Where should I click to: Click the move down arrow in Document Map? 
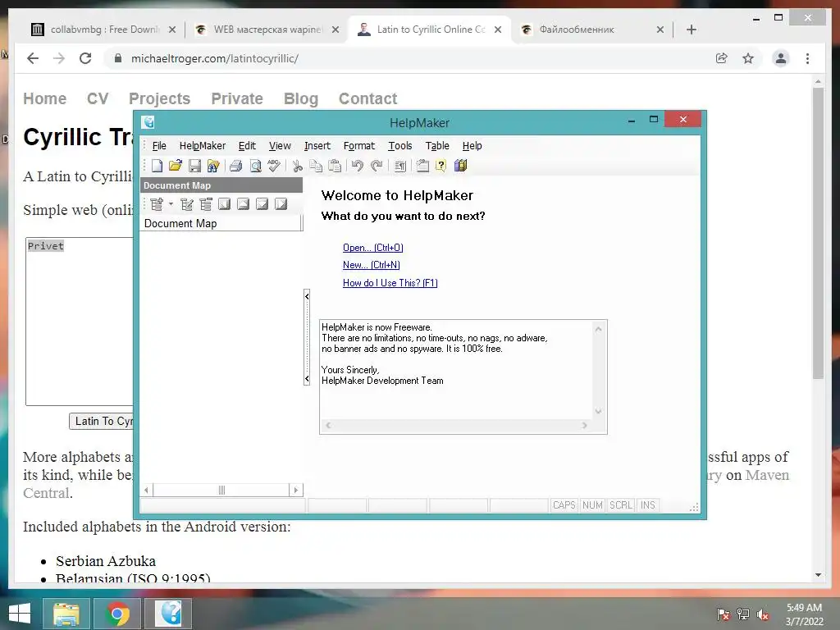coord(262,204)
